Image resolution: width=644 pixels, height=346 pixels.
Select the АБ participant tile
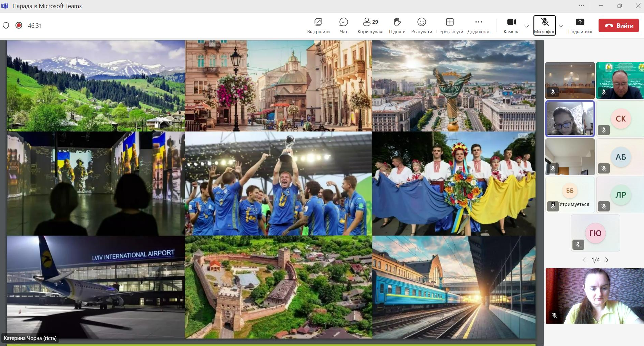[x=620, y=157]
